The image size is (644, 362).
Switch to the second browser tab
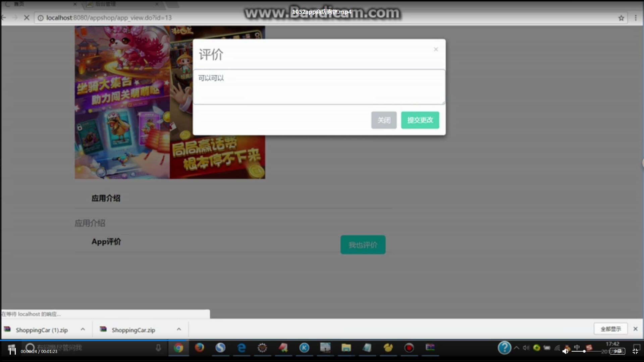click(x=122, y=4)
